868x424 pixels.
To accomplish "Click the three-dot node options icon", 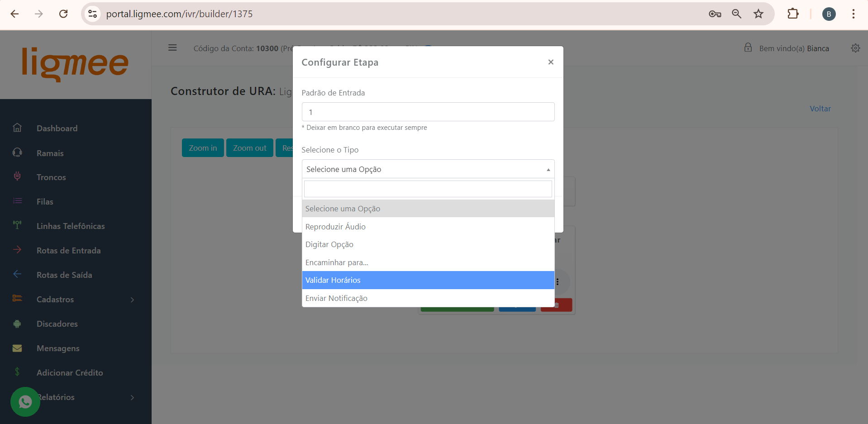I will pyautogui.click(x=558, y=281).
